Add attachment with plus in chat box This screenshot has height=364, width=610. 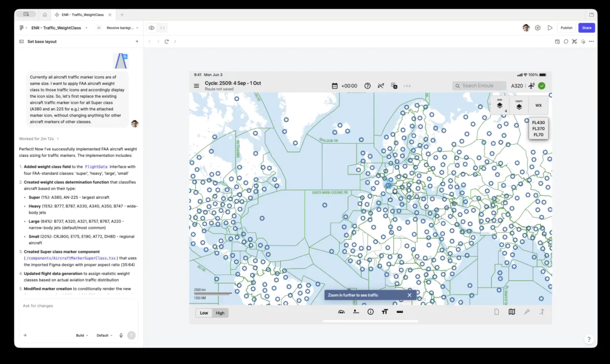click(x=25, y=335)
